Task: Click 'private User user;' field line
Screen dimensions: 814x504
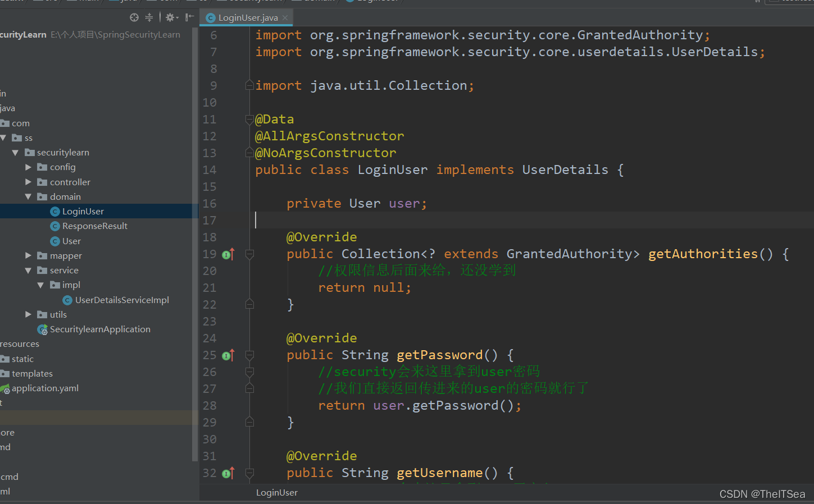Action: [357, 204]
